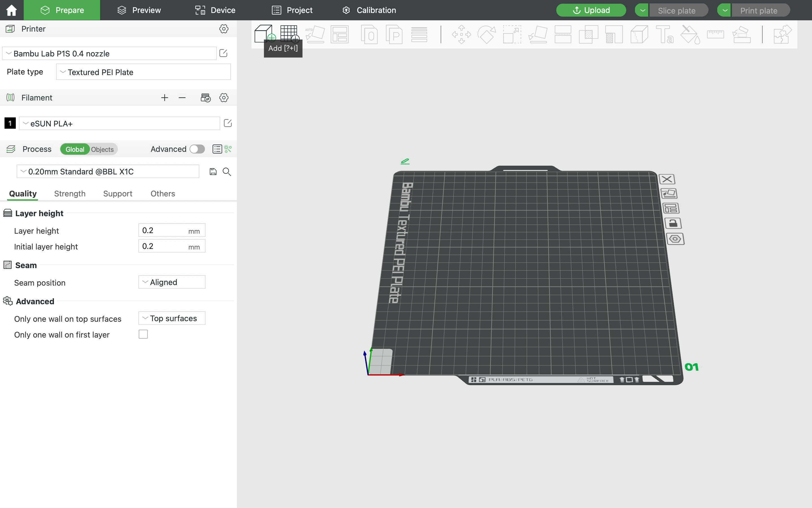Select the Rotate tool icon

pos(487,34)
